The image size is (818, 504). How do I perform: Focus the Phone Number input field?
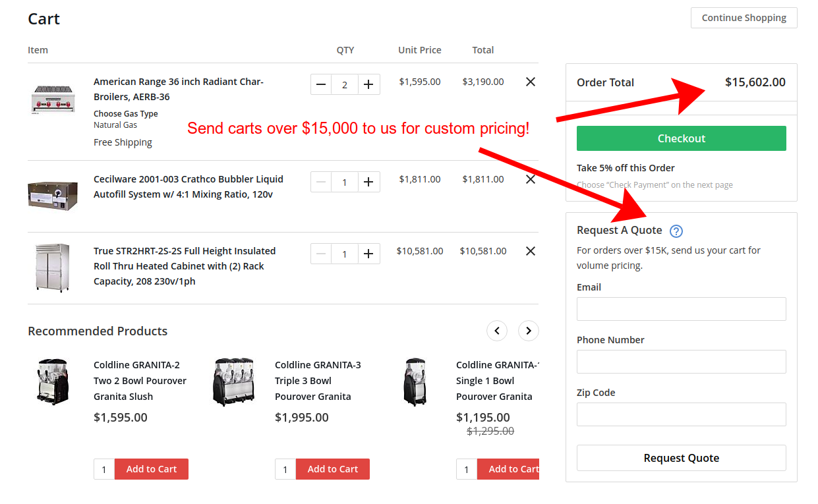coord(682,362)
